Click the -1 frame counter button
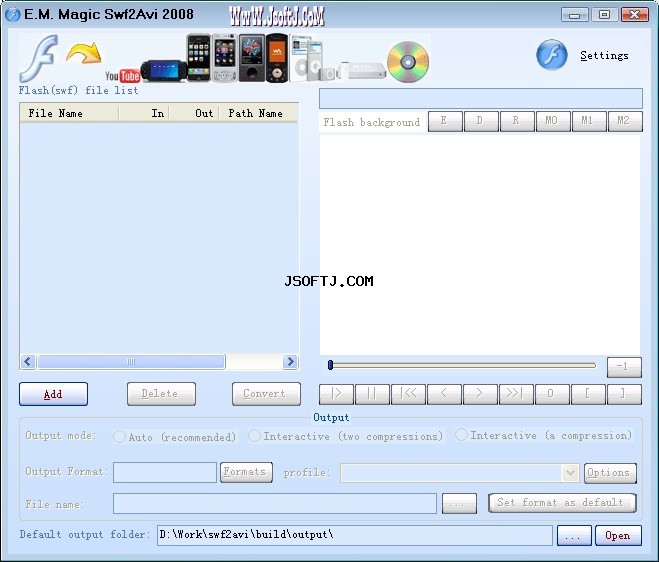Screen dimensions: 659x562 point(624,367)
